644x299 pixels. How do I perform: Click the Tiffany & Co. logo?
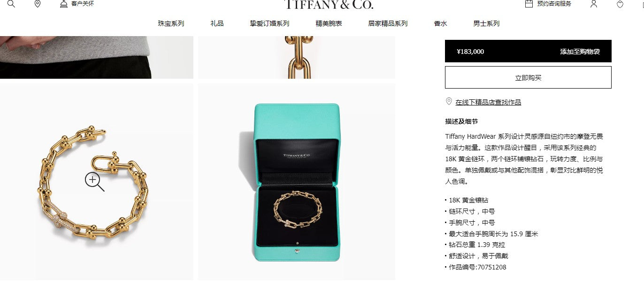[x=329, y=5]
